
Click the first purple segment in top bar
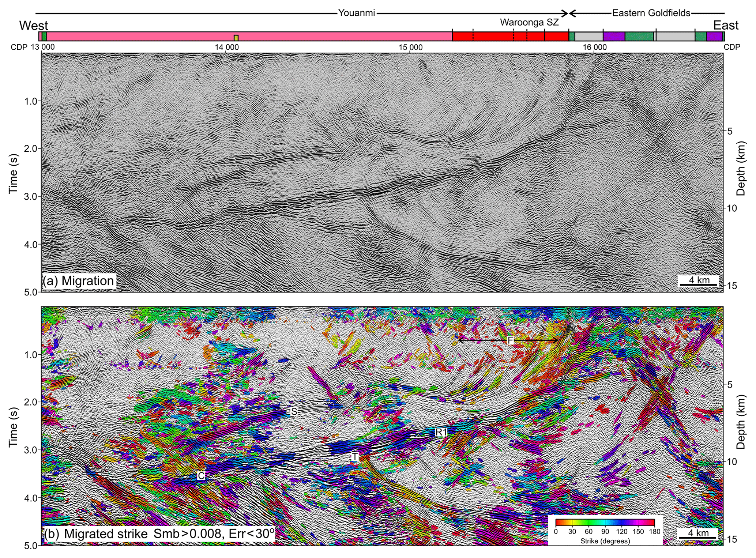[x=614, y=36]
